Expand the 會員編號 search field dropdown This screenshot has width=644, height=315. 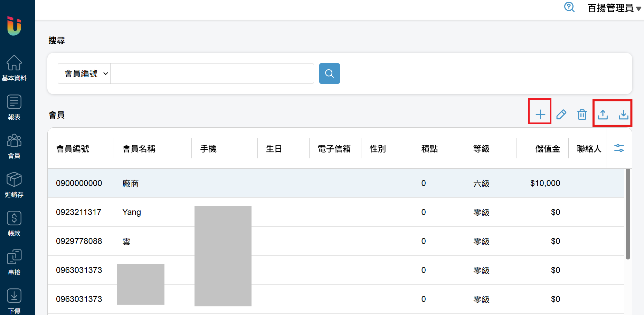84,73
